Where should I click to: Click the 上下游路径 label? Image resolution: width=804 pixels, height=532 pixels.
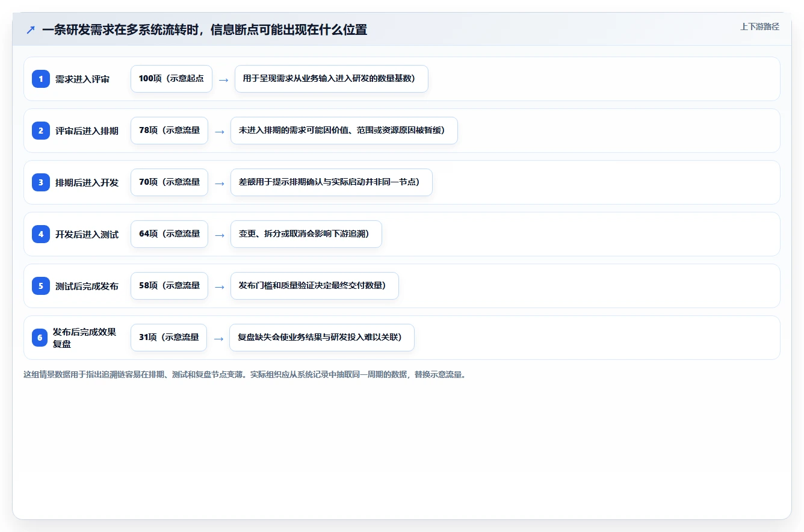click(x=759, y=26)
